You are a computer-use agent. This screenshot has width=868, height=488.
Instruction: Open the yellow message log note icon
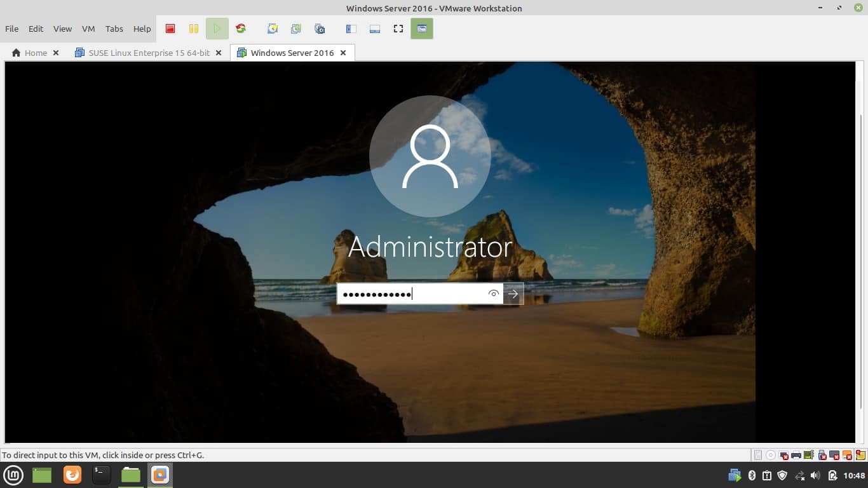pos(860,455)
